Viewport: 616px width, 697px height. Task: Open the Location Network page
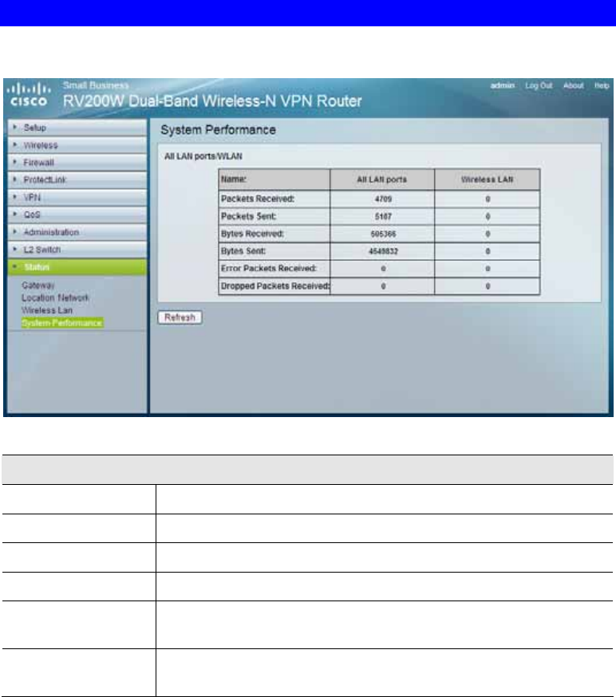pyautogui.click(x=55, y=297)
